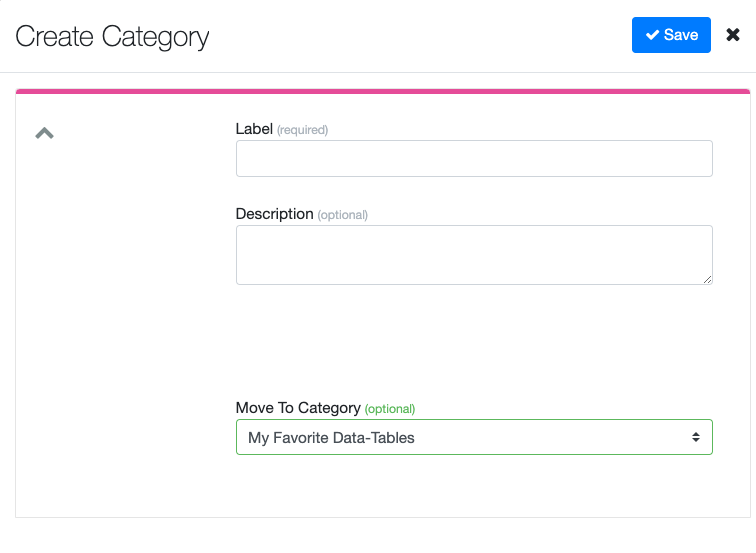Click the "Save" text on the blue button
756x553 pixels.
coord(681,35)
